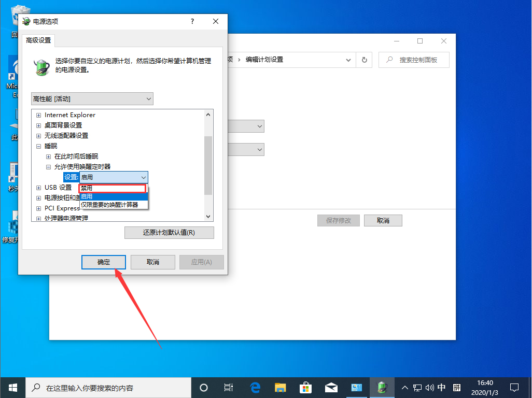Open Task View on the taskbar
This screenshot has width=532, height=398.
pos(229,387)
